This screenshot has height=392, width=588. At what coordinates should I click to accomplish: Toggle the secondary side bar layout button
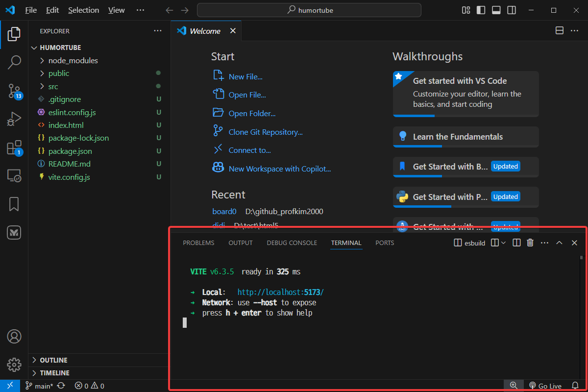(x=511, y=10)
